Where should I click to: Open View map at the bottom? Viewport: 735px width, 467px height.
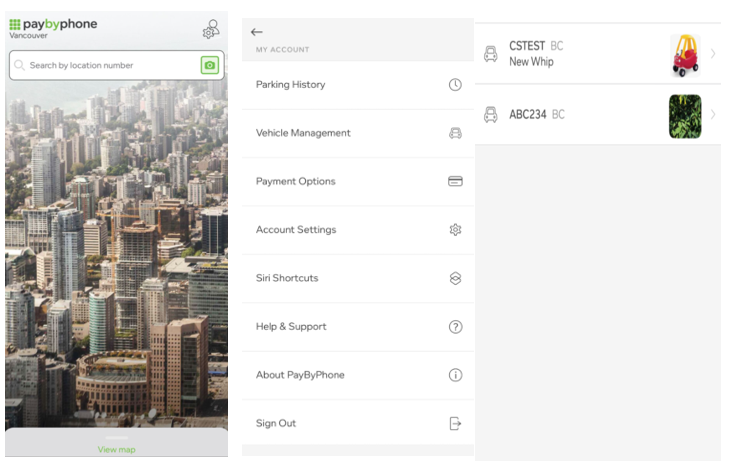point(116,449)
